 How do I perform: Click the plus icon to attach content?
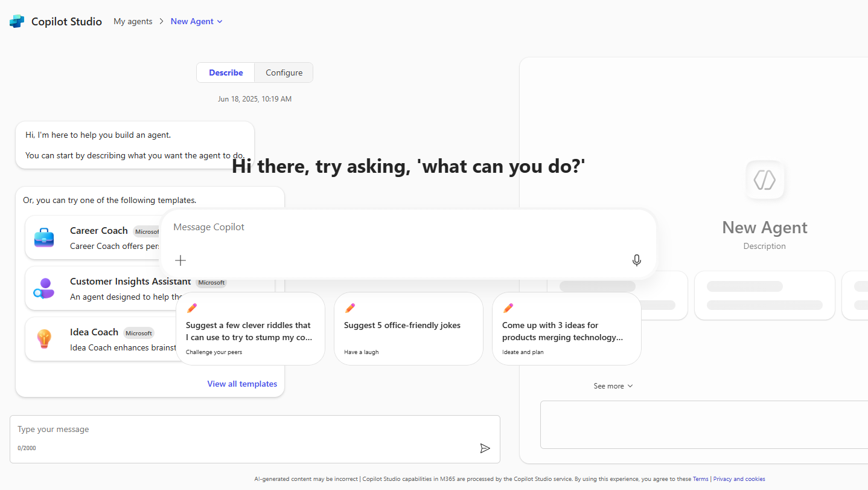pos(180,260)
